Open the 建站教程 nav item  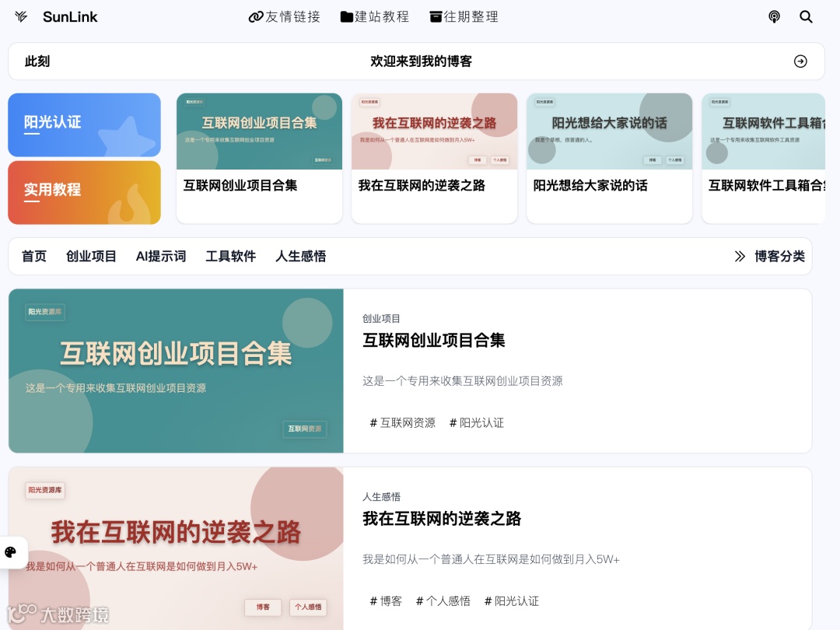click(x=375, y=17)
